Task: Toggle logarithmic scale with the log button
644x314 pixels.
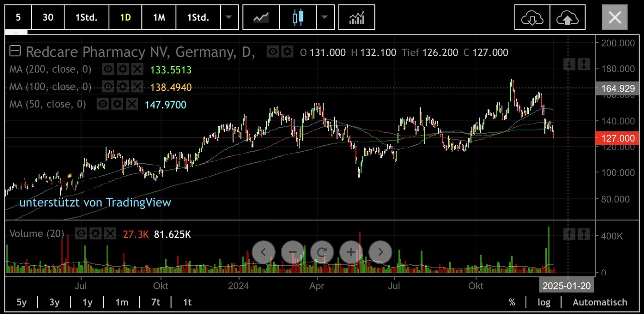Action: [x=544, y=302]
